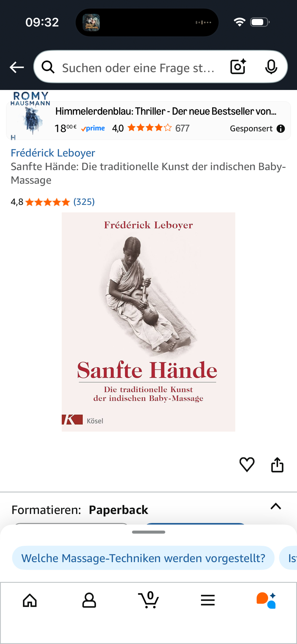Tap the Gesponsert info icon
This screenshot has width=297, height=644.
click(281, 128)
